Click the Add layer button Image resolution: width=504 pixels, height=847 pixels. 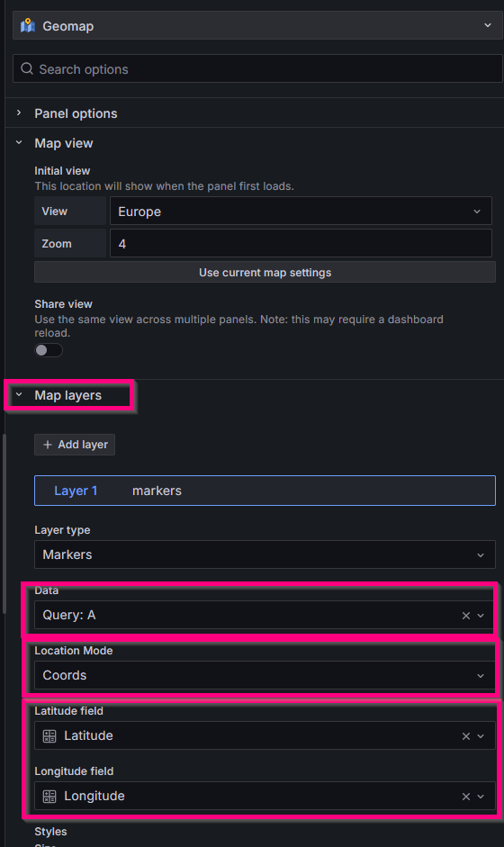(x=75, y=445)
